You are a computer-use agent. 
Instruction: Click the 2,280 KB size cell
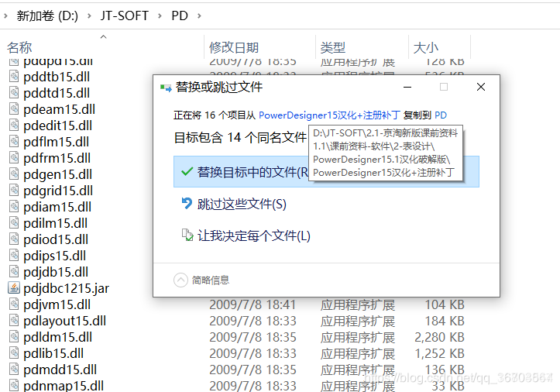(x=439, y=337)
